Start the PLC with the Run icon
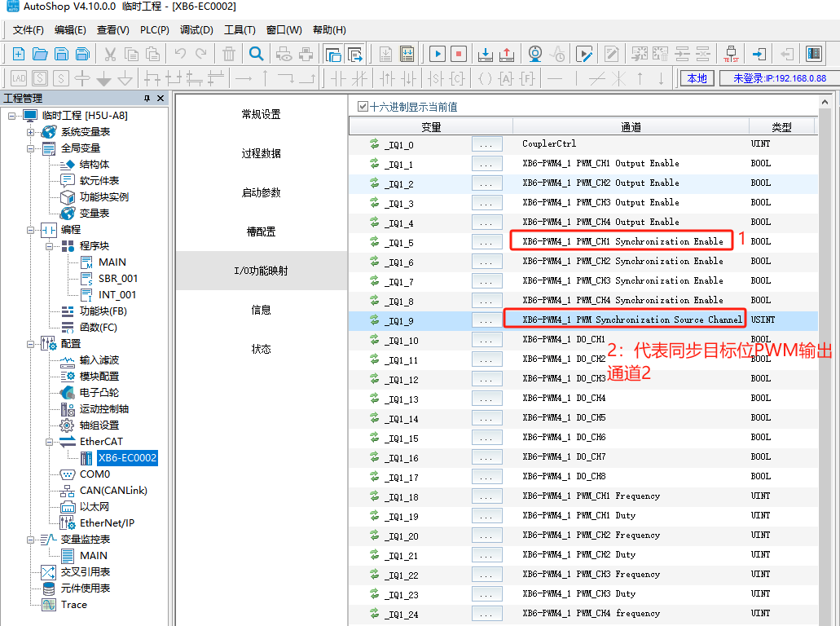840x626 pixels. click(438, 54)
